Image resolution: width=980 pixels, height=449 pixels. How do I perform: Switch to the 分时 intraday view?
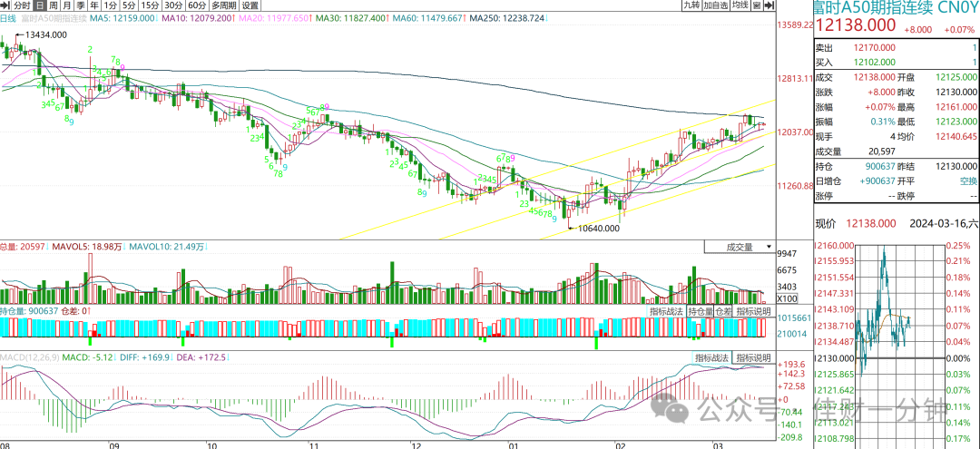point(21,5)
